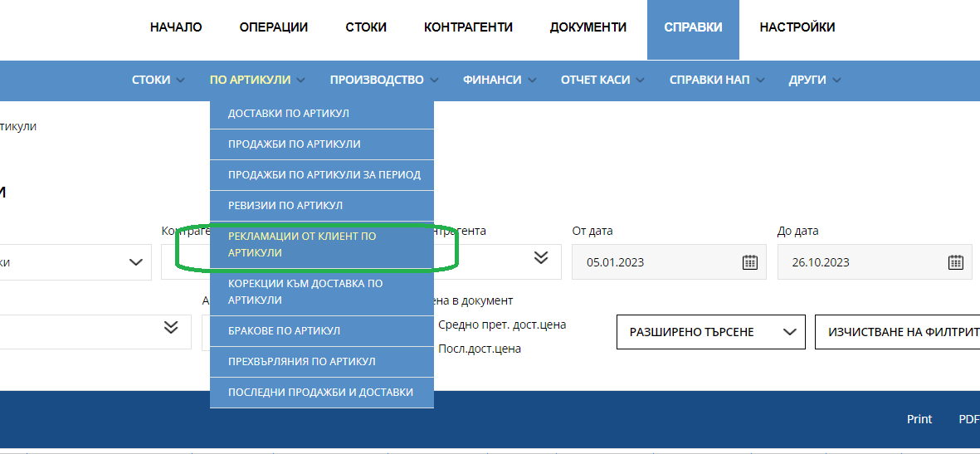Open НАСТРОЙКИ in top navigation
980x454 pixels.
[797, 27]
